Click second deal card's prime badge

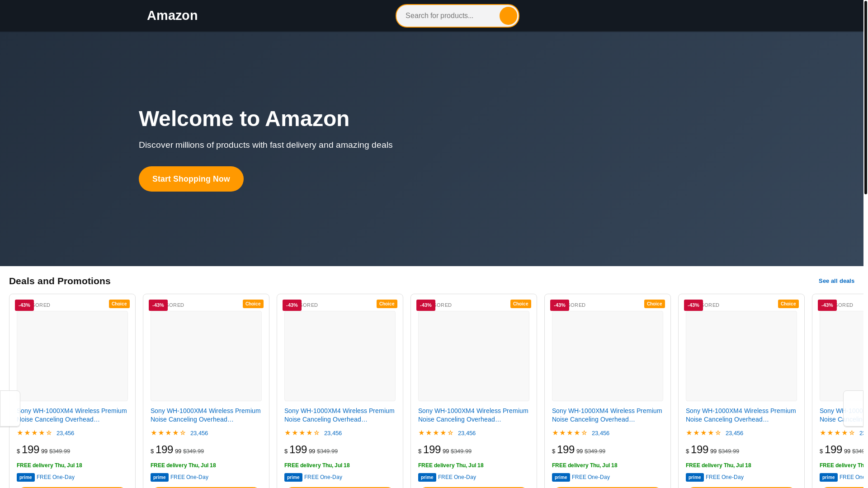tap(160, 477)
